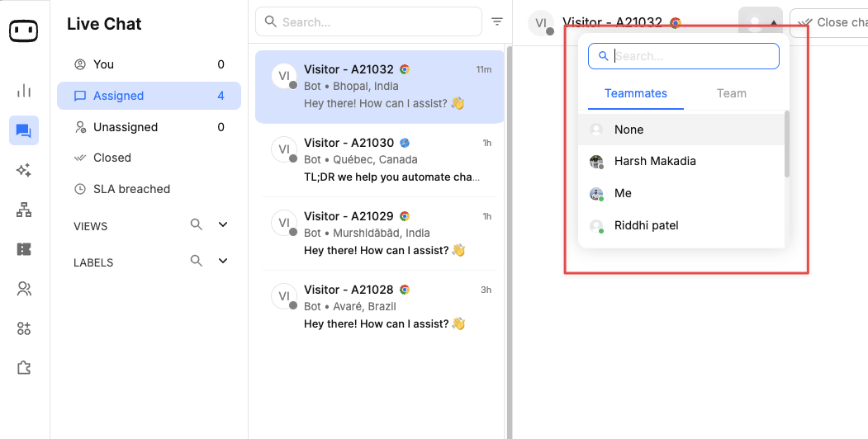Image resolution: width=868 pixels, height=439 pixels.
Task: Click the 'Bot • Avaré, Brazil' text
Action: click(x=350, y=306)
